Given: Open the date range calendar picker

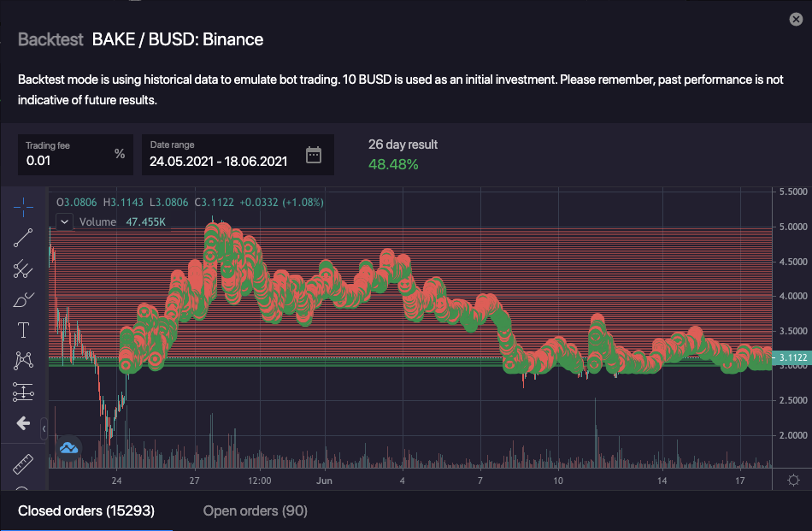Looking at the screenshot, I should click(x=314, y=155).
